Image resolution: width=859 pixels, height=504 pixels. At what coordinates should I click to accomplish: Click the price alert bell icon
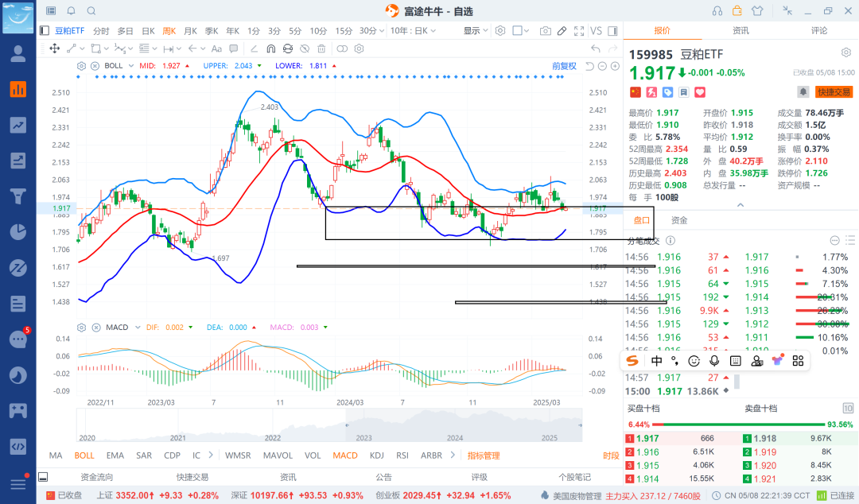[803, 92]
